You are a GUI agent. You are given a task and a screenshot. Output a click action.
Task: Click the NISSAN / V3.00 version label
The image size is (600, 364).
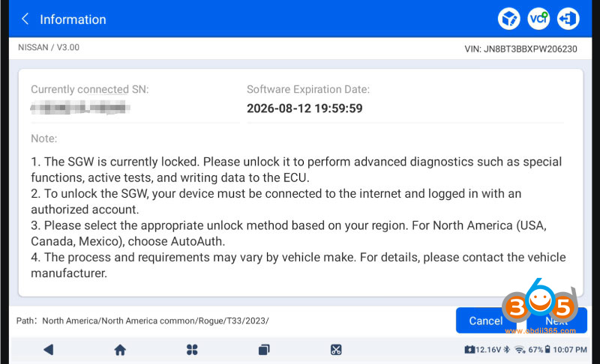[49, 47]
